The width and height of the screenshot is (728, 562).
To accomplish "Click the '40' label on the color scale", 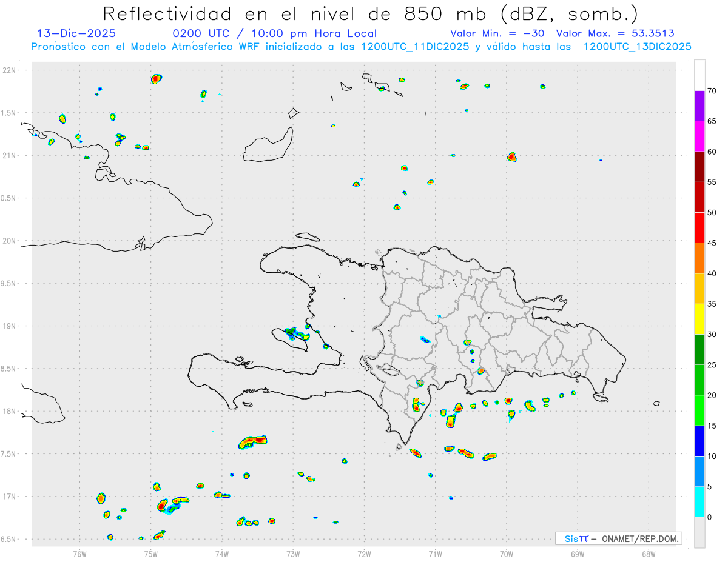I will point(712,273).
